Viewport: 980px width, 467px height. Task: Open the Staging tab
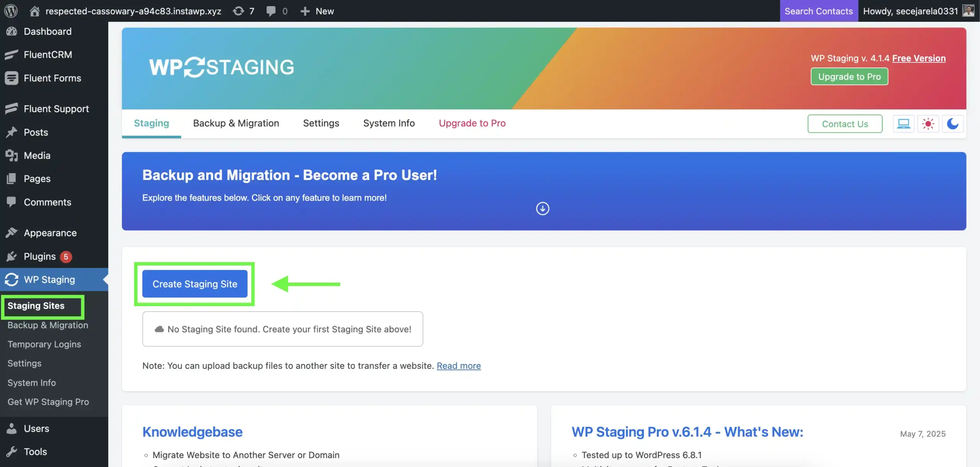tap(151, 123)
